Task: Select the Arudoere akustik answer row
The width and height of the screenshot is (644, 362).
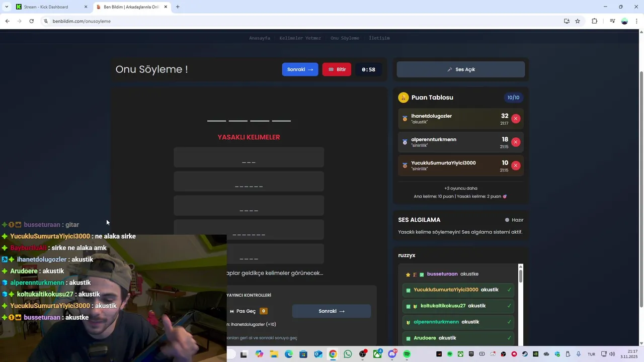Action: coord(459,338)
